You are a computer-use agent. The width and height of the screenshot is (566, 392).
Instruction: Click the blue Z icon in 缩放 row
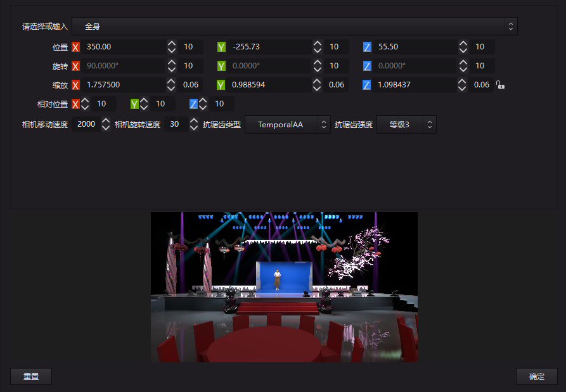pos(366,85)
